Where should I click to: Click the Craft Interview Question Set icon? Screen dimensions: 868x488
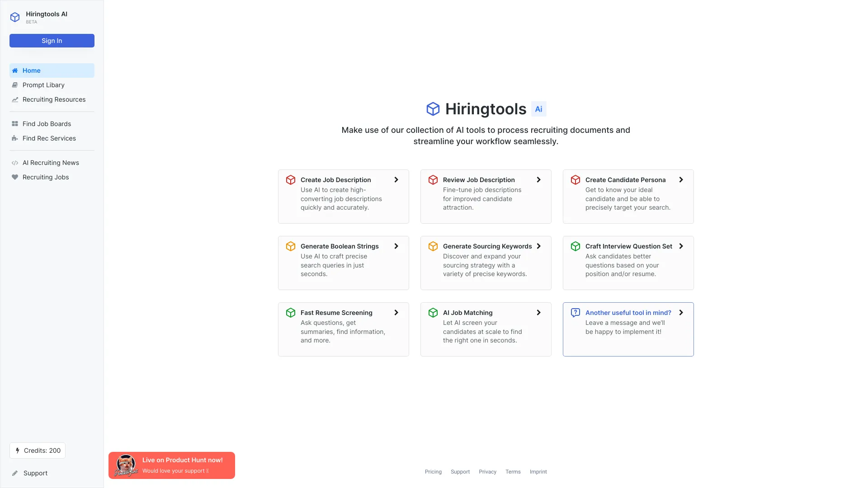[576, 245]
